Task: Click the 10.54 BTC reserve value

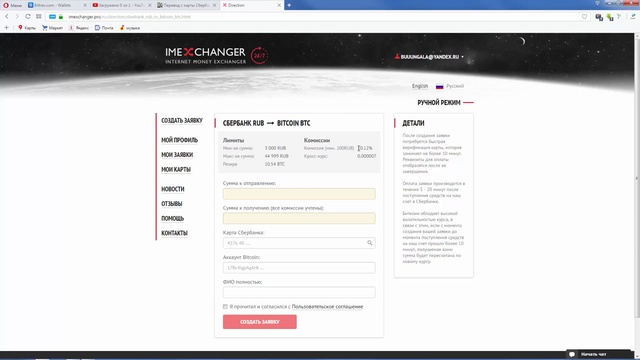Action: pyautogui.click(x=274, y=164)
